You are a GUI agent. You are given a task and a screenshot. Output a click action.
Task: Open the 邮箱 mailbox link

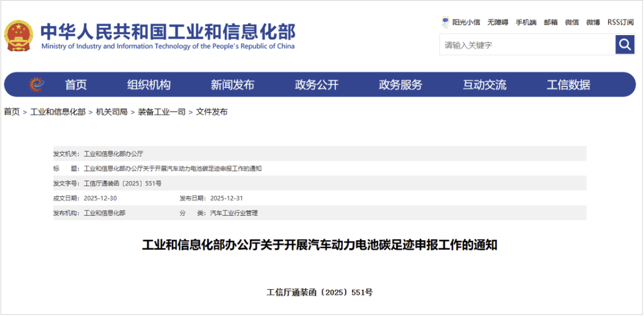click(551, 23)
